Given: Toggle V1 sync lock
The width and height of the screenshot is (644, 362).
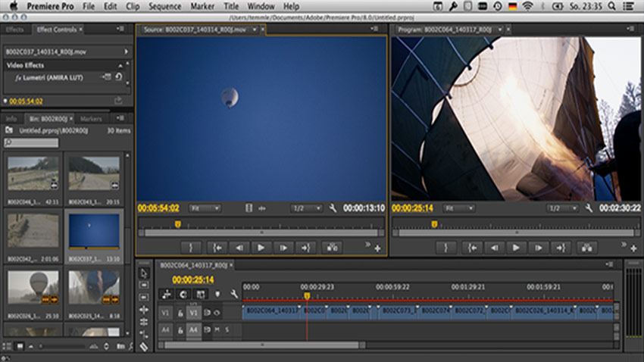Looking at the screenshot, I should (207, 314).
